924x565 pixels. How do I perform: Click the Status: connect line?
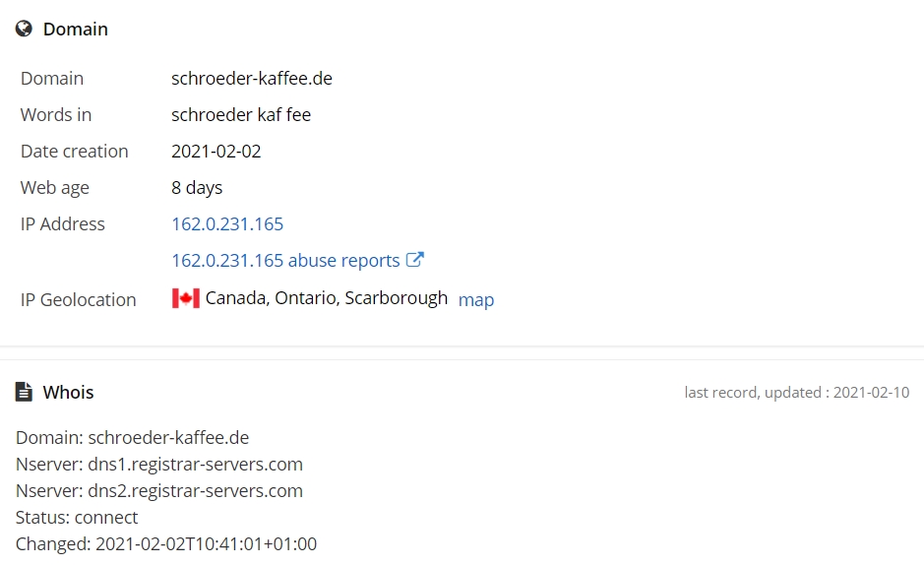(x=77, y=518)
